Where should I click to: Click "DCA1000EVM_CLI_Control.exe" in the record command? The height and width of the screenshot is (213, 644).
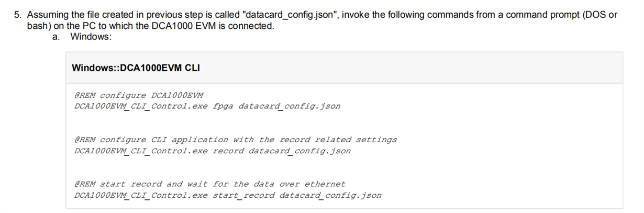(x=141, y=151)
